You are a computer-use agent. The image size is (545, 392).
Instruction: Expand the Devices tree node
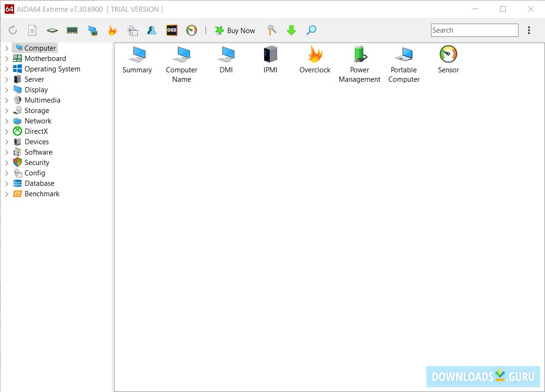(7, 142)
